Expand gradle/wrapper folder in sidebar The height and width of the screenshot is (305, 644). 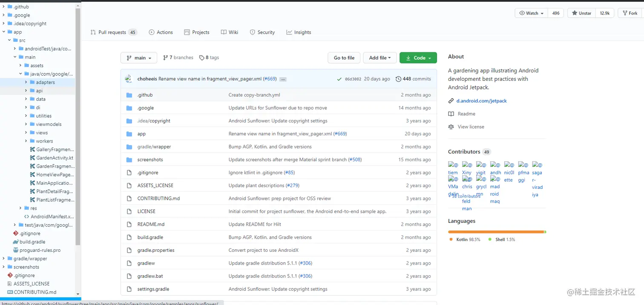4,259
